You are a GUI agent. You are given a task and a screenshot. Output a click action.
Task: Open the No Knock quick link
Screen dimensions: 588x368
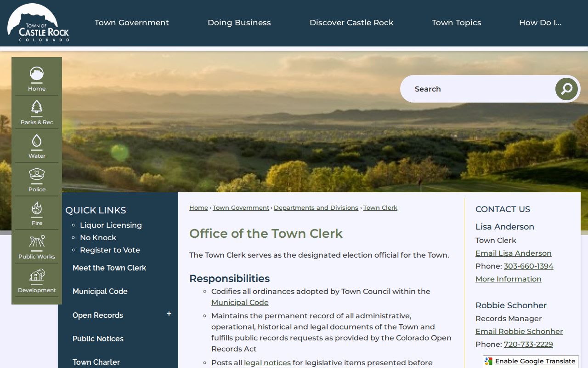(98, 237)
